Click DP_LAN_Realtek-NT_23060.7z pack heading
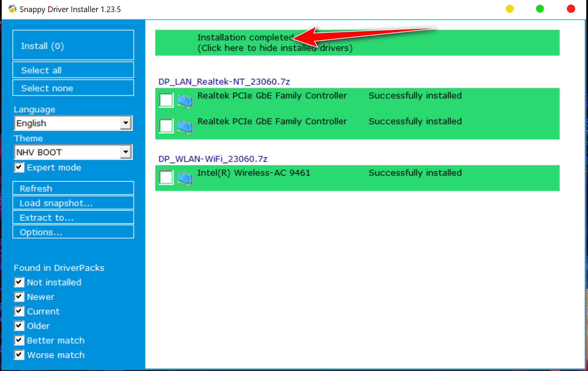Viewport: 588px width, 371px height. pos(224,82)
